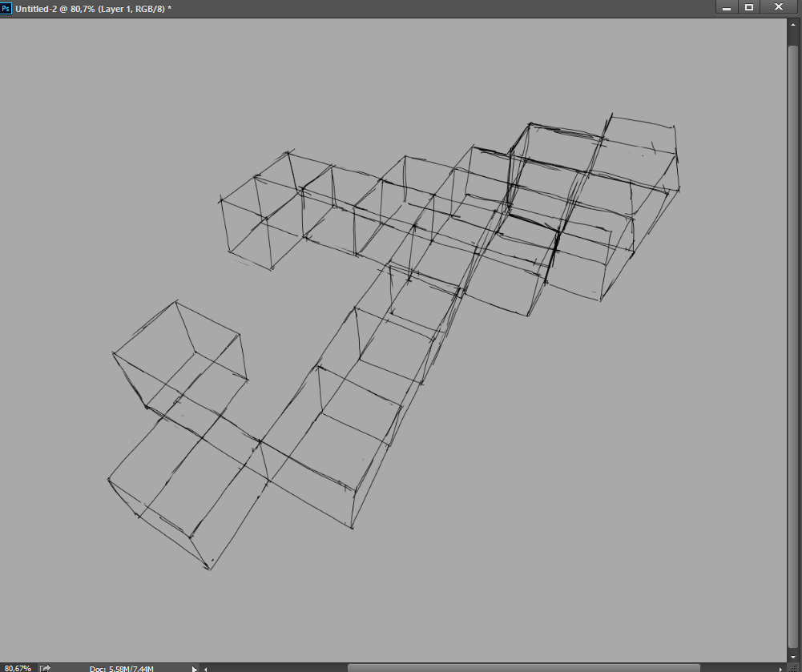Viewport: 802px width, 672px height.
Task: Minimize the Untitled-2 document window
Action: click(727, 7)
